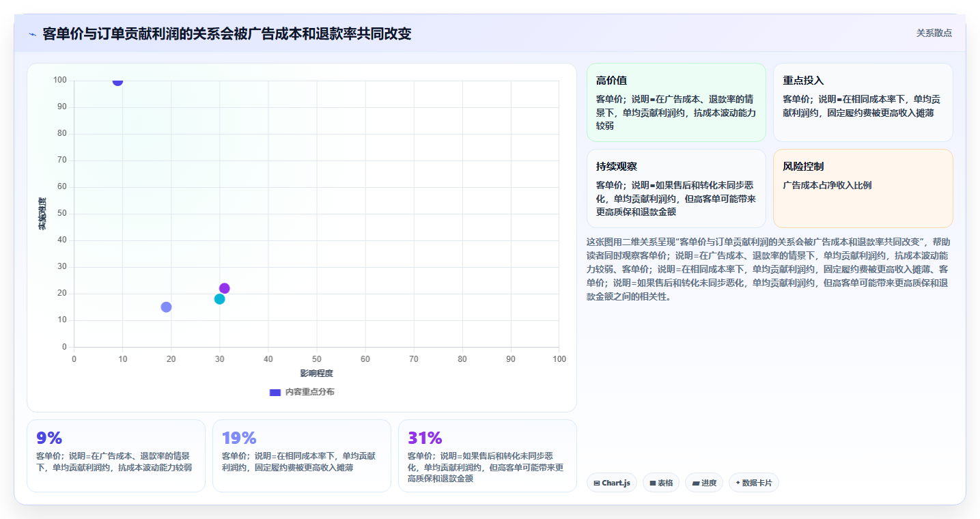Click the 数据卡片 tag

(x=754, y=483)
